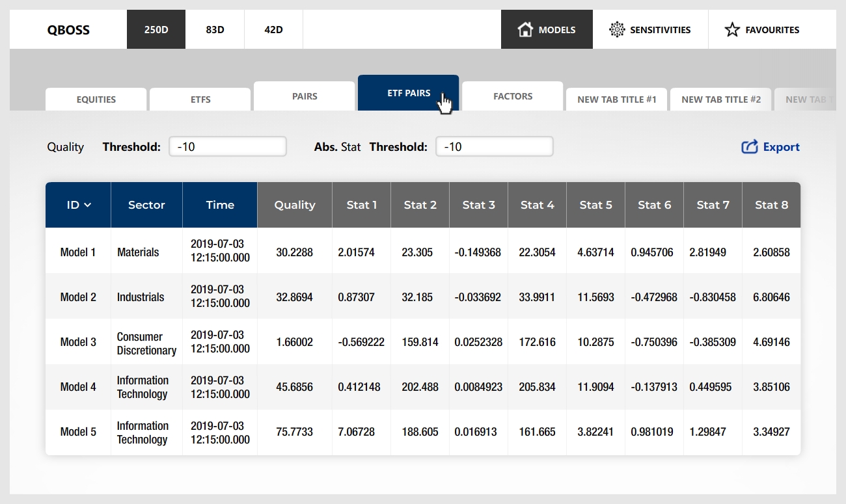
Task: Click the Models home icon
Action: pyautogui.click(x=525, y=29)
